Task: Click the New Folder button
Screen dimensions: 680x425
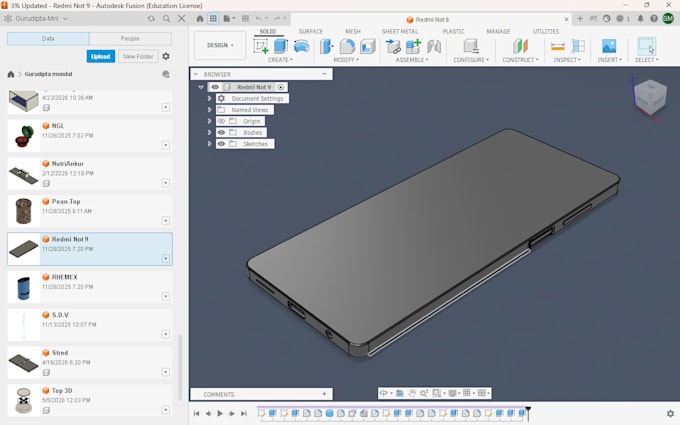Action: [x=138, y=56]
